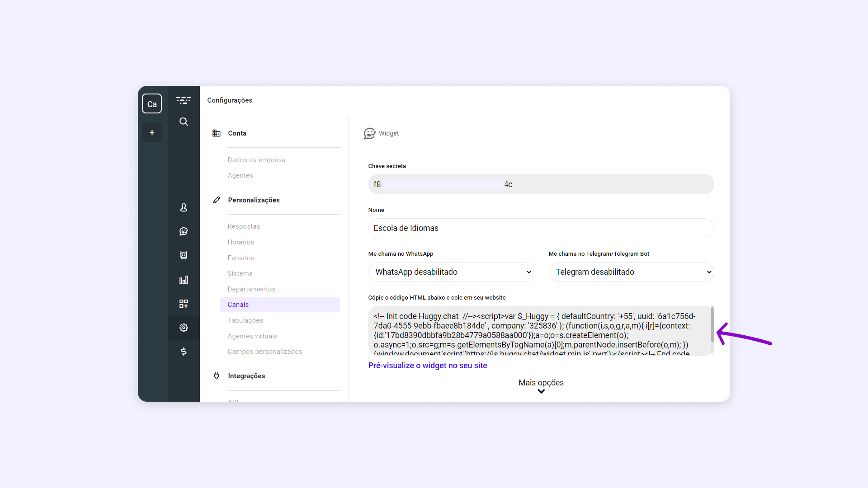Open the apps grid plus icon
This screenshot has height=488, width=868.
pos(184,304)
